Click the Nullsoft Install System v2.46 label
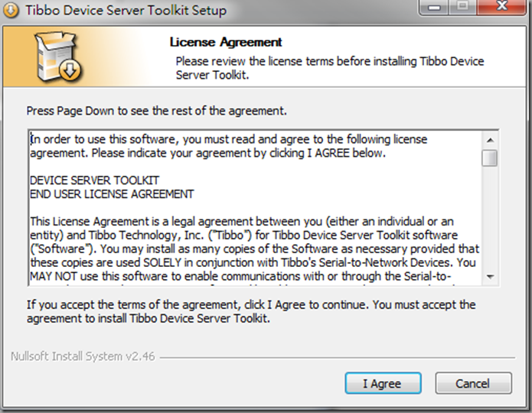Screen dimensions: 532x413 click(x=83, y=356)
